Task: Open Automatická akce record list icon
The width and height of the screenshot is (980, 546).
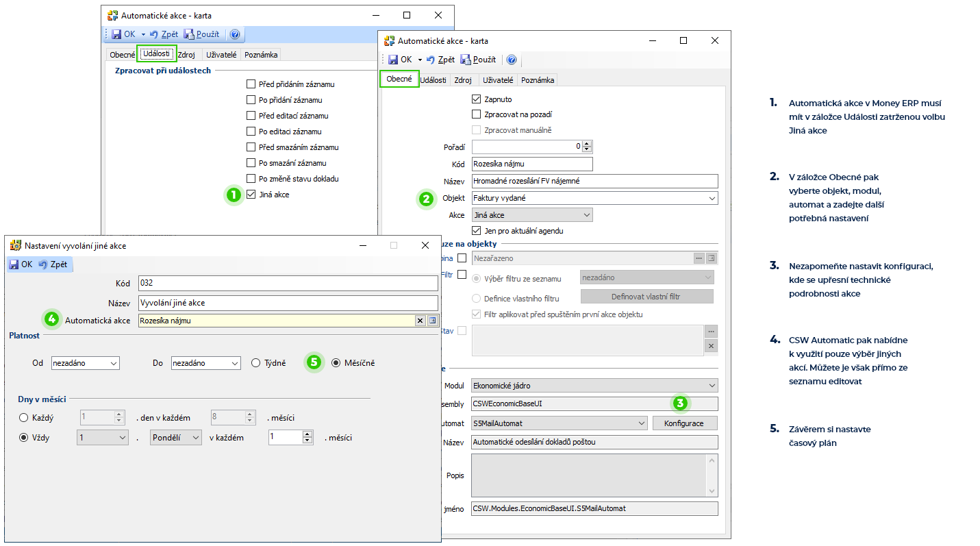Action: [432, 320]
